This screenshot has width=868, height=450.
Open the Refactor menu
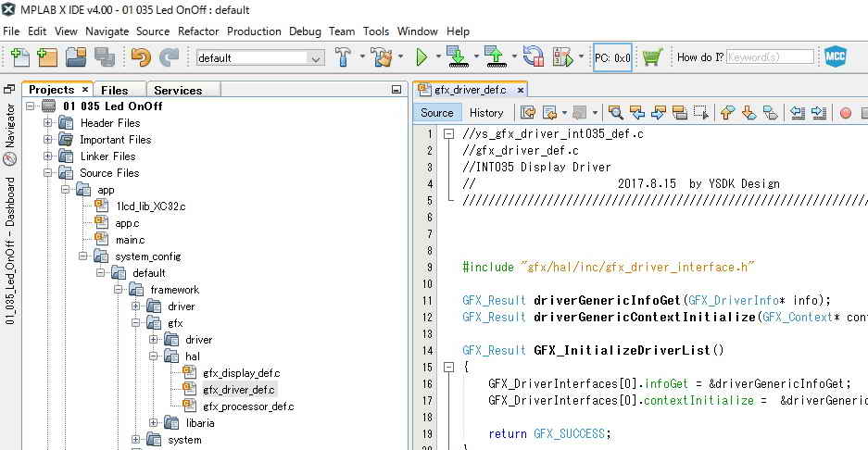point(198,31)
